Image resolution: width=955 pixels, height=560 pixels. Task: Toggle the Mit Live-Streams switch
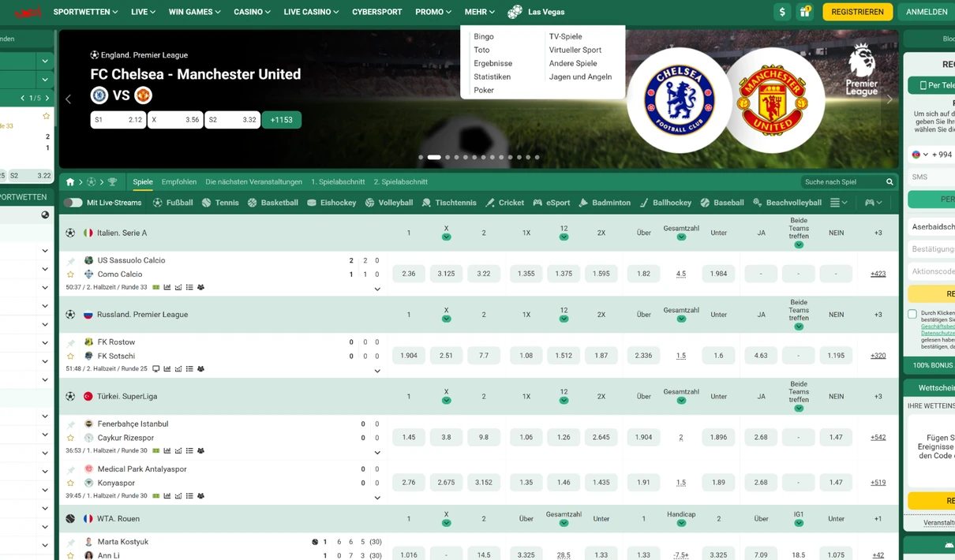(x=73, y=203)
